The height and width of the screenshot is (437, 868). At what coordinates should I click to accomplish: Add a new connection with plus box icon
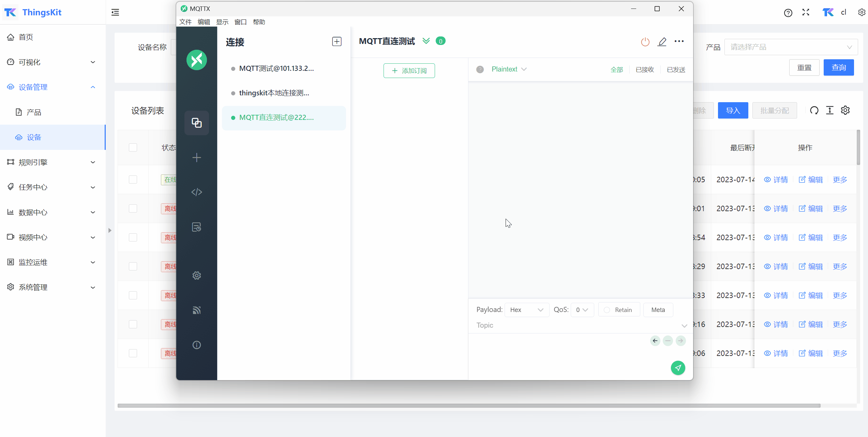pyautogui.click(x=336, y=42)
